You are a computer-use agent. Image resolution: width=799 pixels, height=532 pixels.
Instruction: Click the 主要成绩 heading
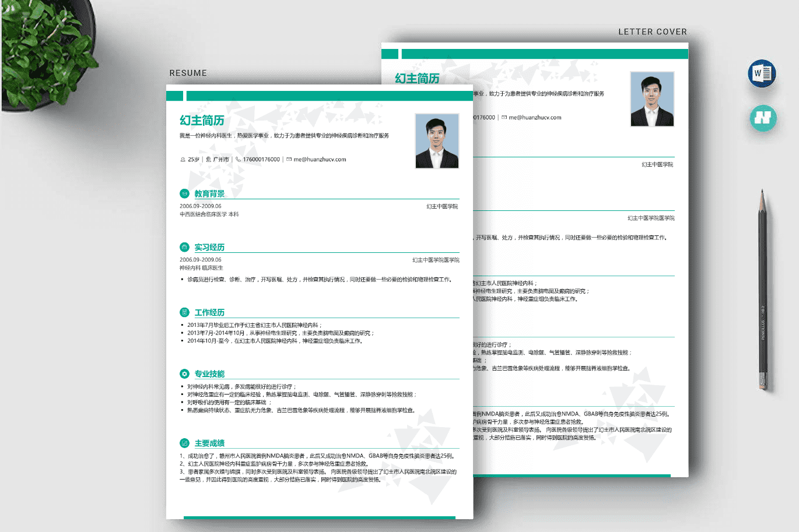tap(209, 443)
